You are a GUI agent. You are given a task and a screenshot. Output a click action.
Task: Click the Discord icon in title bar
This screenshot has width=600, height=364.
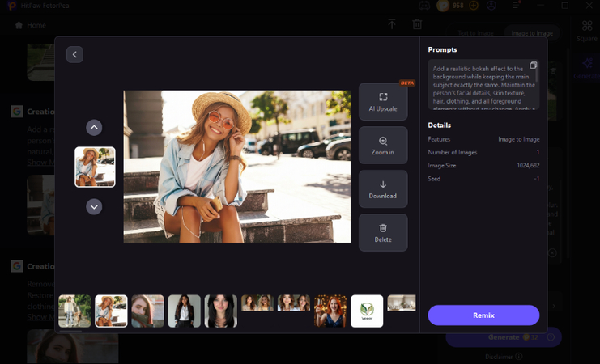pos(424,6)
